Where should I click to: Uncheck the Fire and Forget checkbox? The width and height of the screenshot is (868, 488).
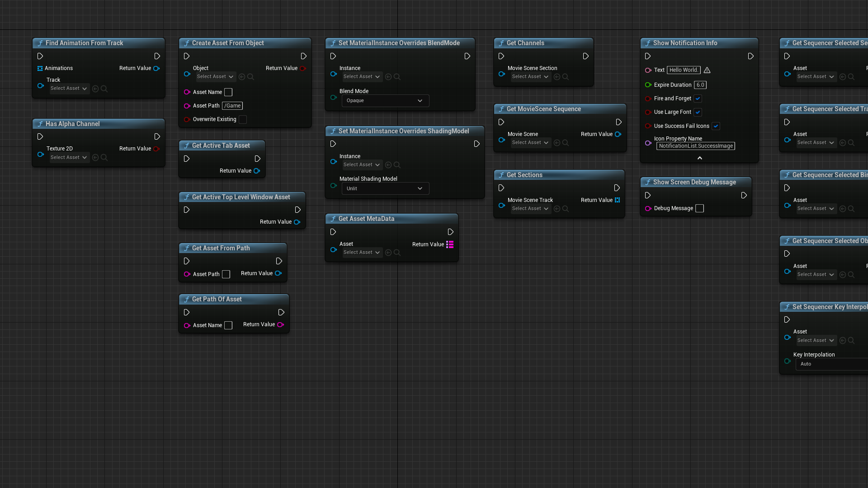pos(698,99)
